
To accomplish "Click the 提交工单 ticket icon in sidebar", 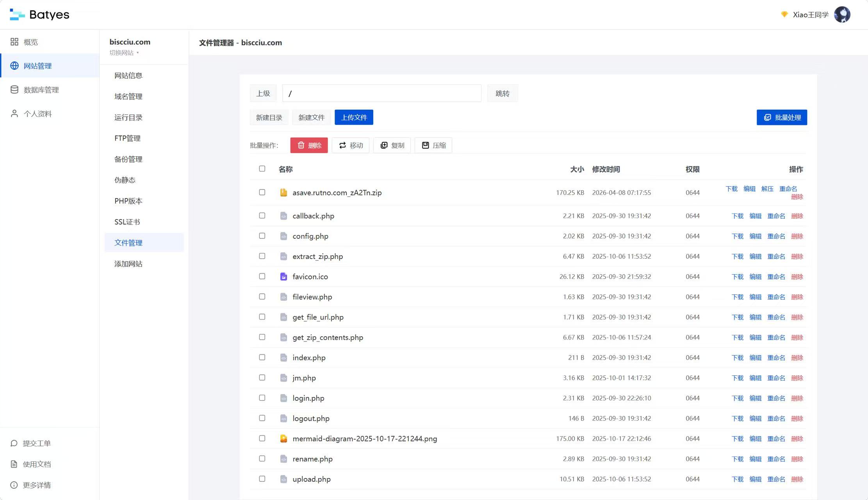I will [x=14, y=443].
